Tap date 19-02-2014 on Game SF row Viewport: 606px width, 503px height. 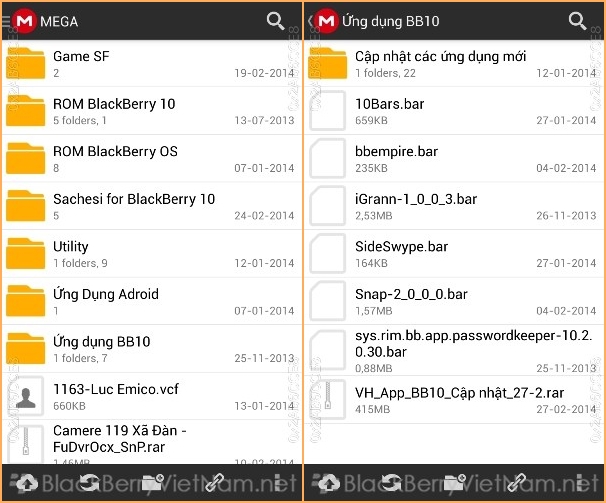coord(264,73)
